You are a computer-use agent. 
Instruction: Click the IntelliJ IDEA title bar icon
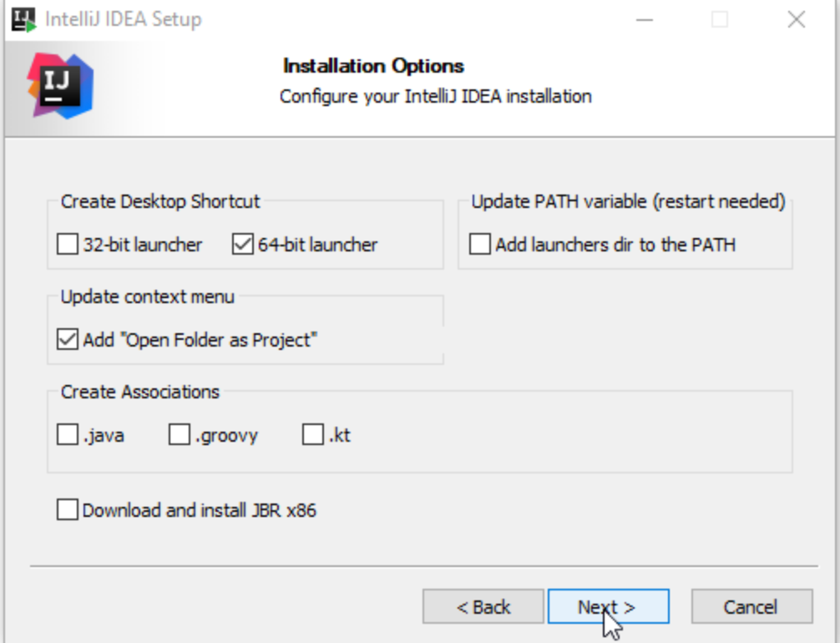(x=25, y=19)
